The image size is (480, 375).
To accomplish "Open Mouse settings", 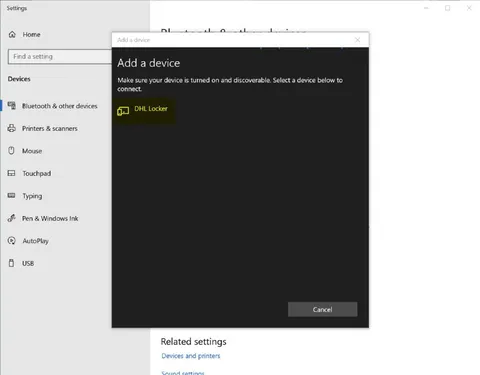I will pyautogui.click(x=32, y=151).
